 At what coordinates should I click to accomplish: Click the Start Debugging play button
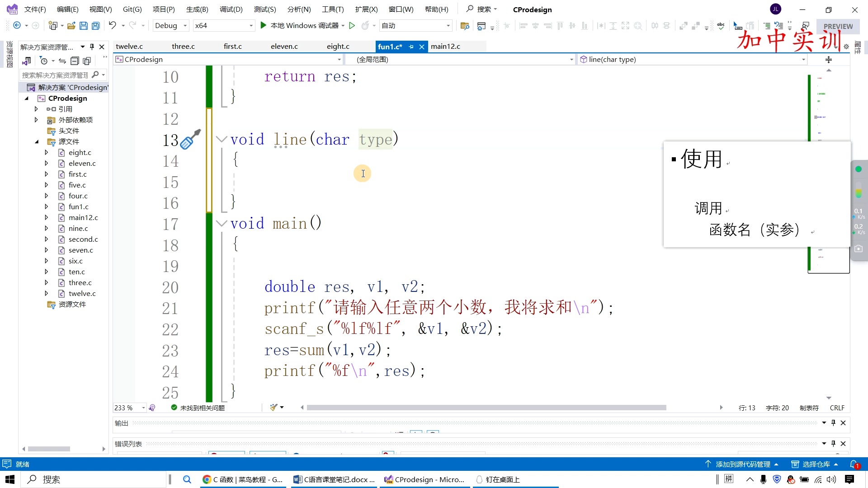264,25
